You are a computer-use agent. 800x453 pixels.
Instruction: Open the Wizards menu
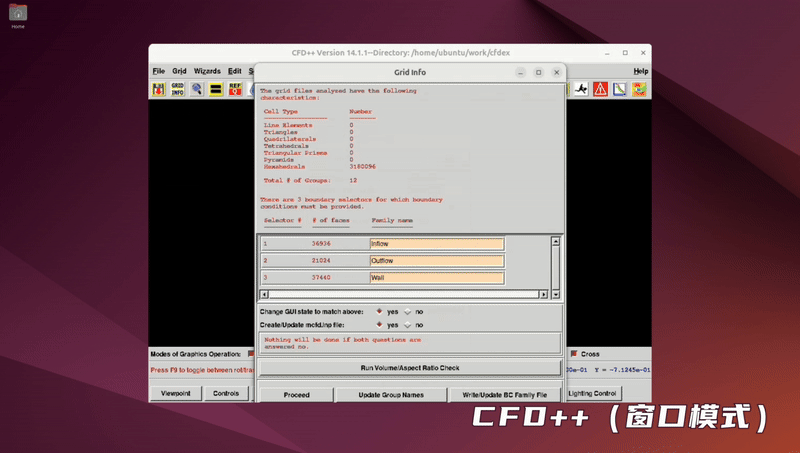pos(207,71)
